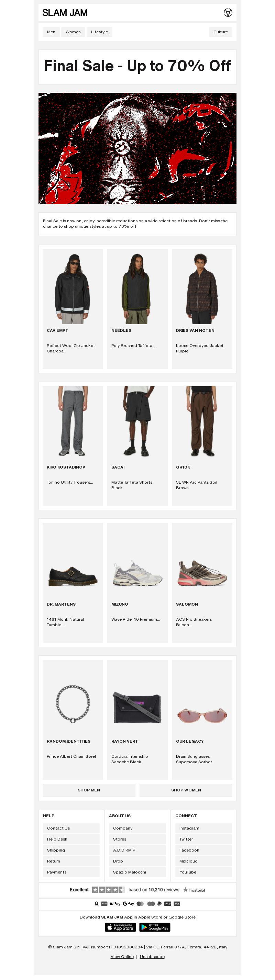
Task: Open the App Store download badge
Action: point(120,927)
